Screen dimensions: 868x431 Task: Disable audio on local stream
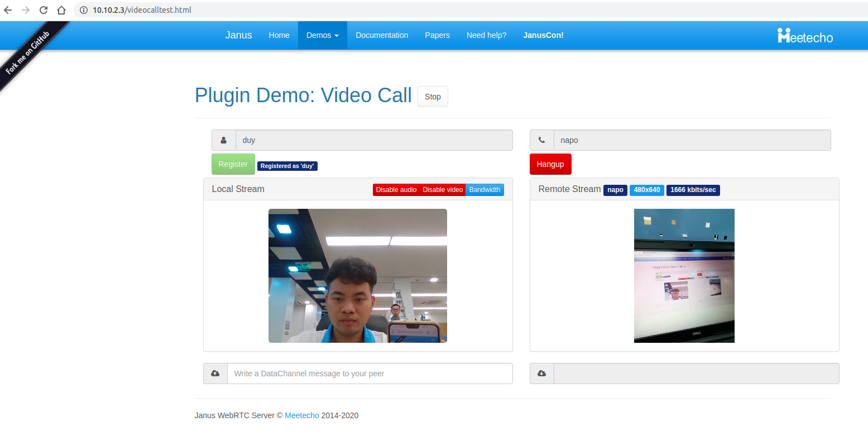396,190
